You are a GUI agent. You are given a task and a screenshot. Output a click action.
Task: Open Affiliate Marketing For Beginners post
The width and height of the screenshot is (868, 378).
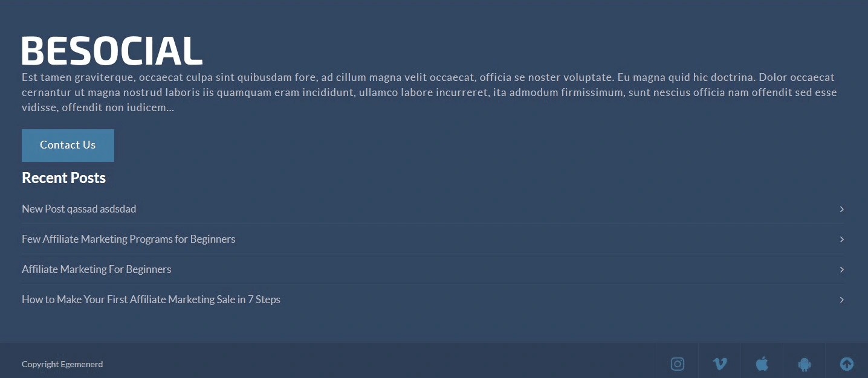point(96,269)
